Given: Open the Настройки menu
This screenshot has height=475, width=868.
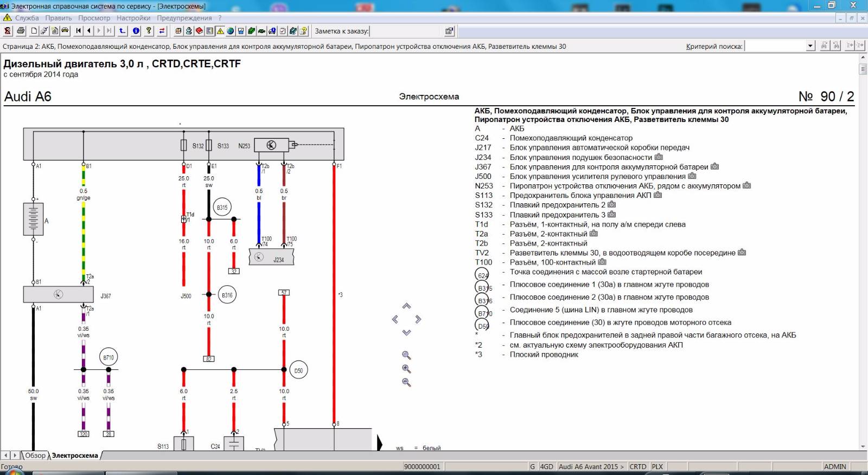Looking at the screenshot, I should 133,18.
